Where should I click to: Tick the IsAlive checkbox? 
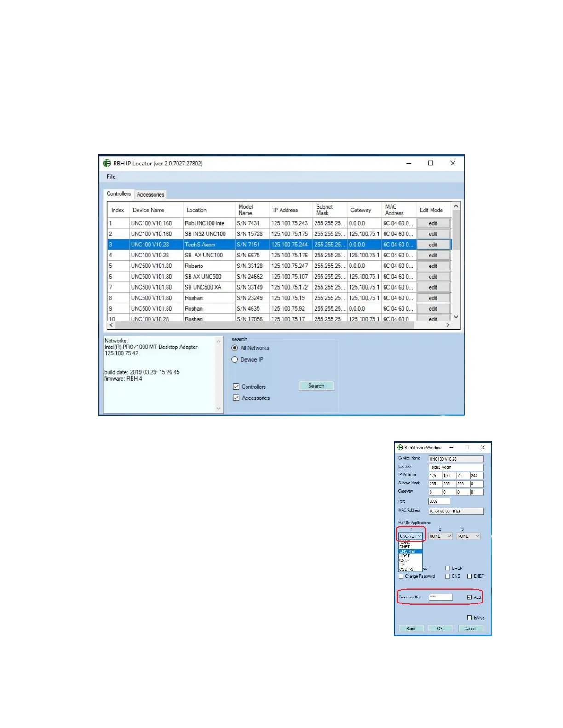[470, 618]
